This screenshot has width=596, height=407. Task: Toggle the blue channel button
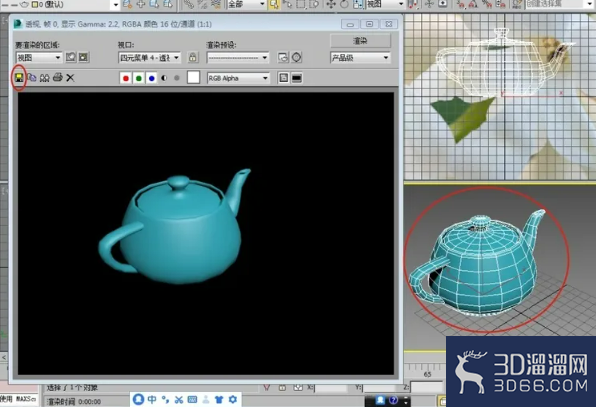[x=152, y=78]
